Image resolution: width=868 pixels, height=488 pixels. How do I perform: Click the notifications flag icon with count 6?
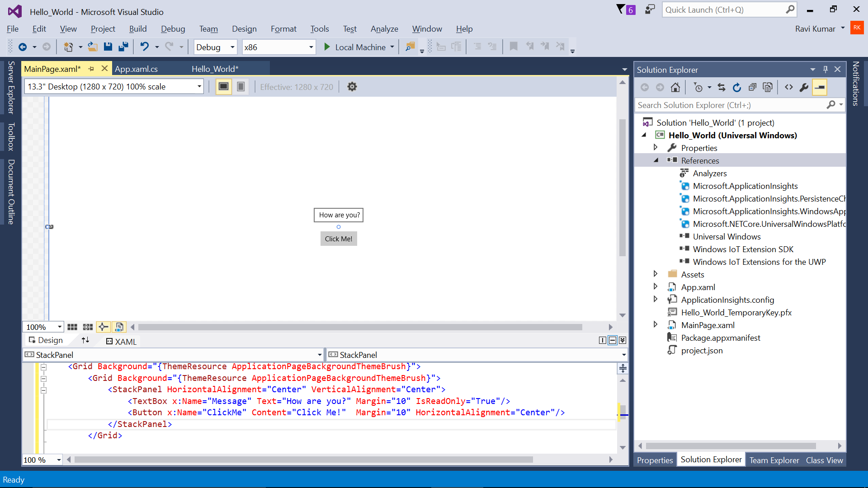pos(626,9)
